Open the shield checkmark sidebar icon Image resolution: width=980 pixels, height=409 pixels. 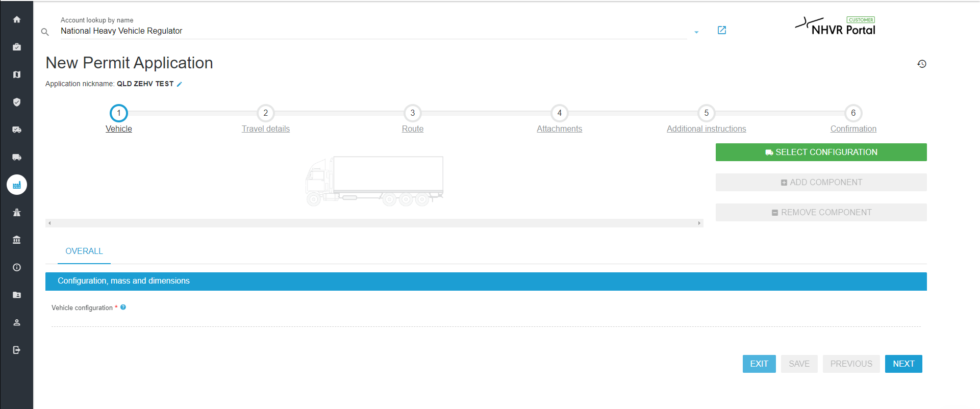[17, 102]
